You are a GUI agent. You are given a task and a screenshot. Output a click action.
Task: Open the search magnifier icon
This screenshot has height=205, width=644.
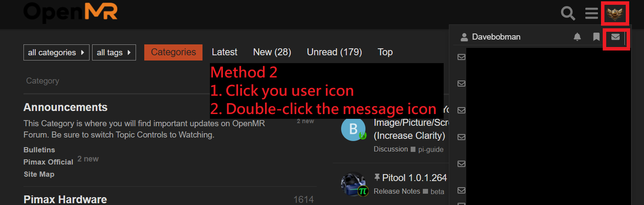[568, 13]
